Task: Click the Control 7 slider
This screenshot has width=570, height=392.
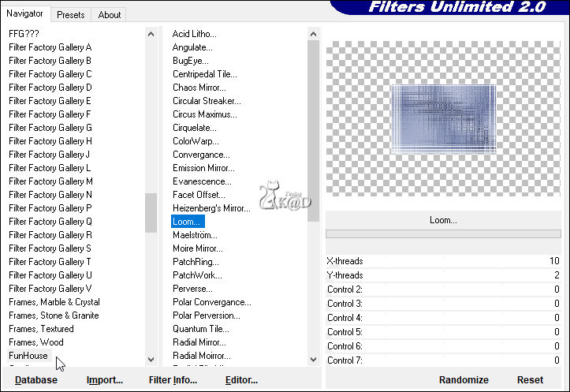Action: point(443,360)
